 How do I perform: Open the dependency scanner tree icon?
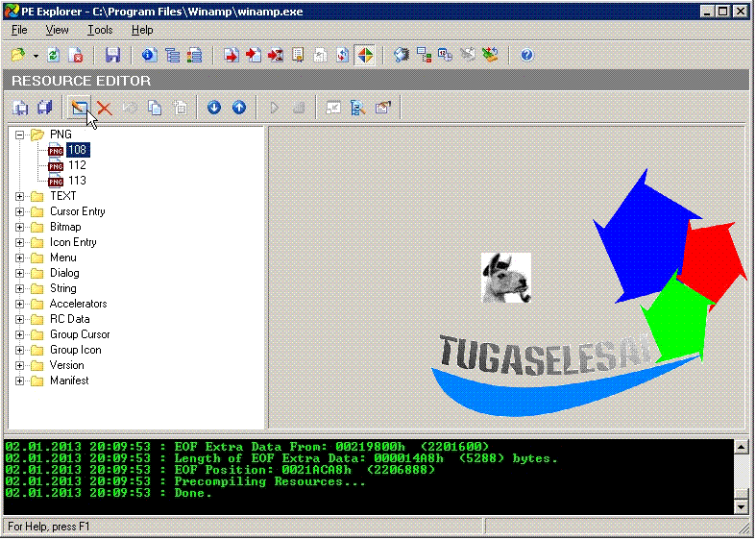point(424,55)
